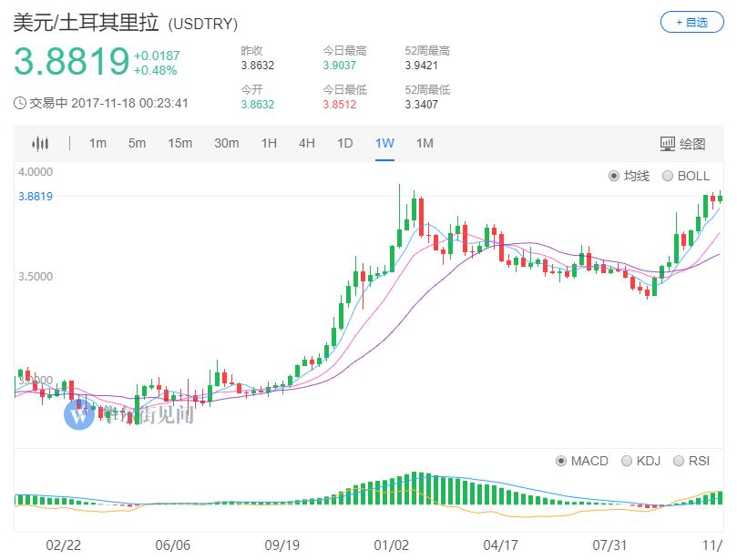Select the 1m timeframe tab

coord(97,143)
